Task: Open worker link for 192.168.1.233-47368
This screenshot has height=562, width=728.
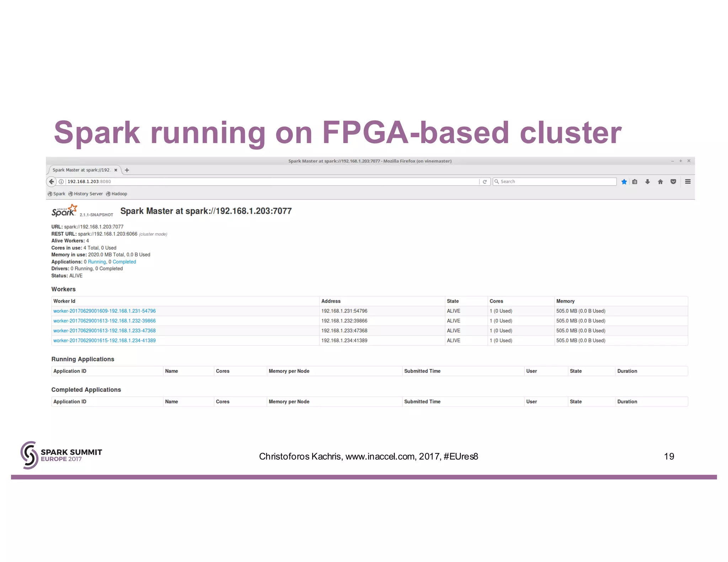Action: coord(105,331)
